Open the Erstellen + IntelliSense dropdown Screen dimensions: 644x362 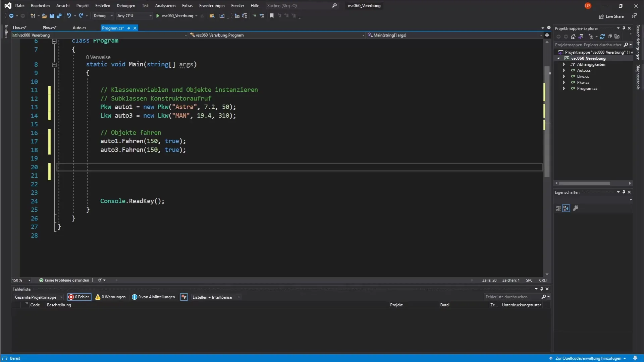[216, 297]
